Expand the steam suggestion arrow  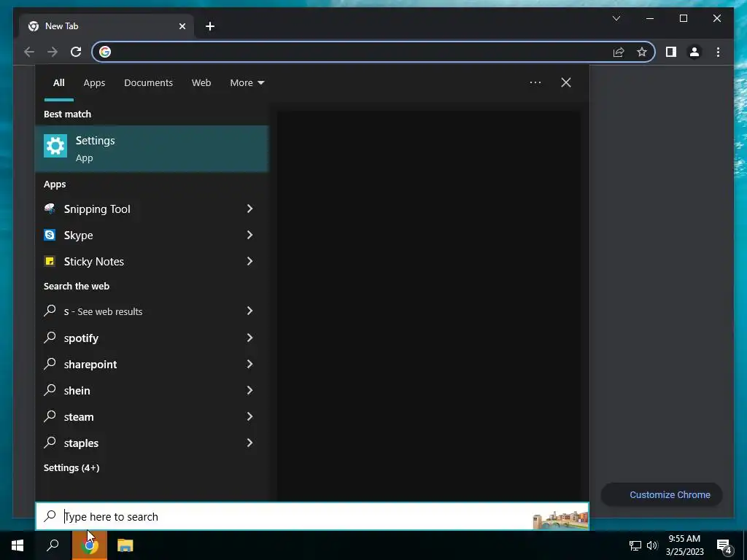point(249,416)
